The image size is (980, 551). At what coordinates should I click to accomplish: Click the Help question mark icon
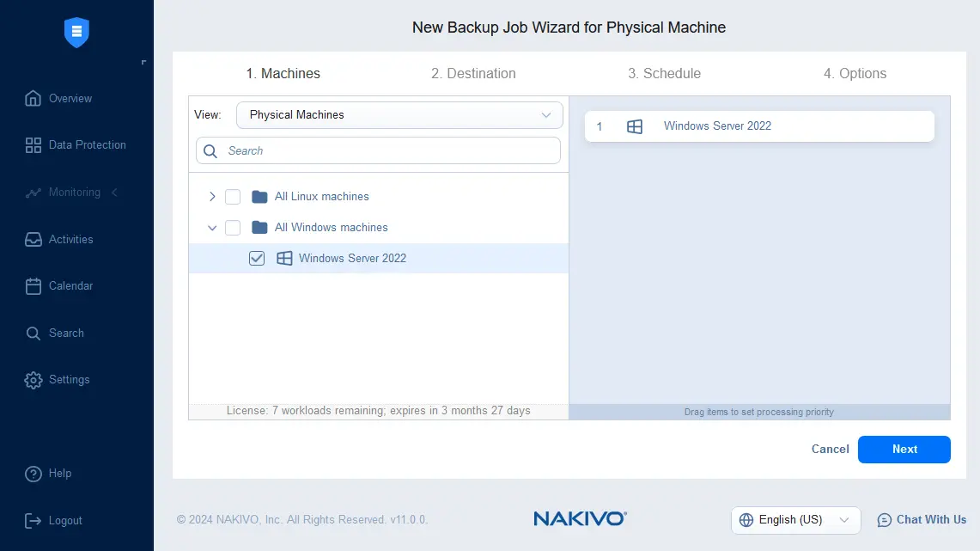[33, 474]
